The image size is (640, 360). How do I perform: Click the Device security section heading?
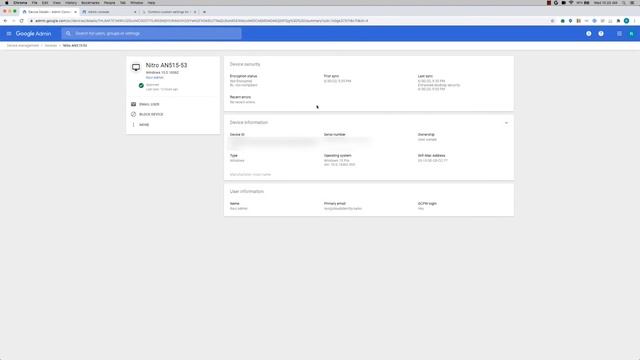pos(245,64)
